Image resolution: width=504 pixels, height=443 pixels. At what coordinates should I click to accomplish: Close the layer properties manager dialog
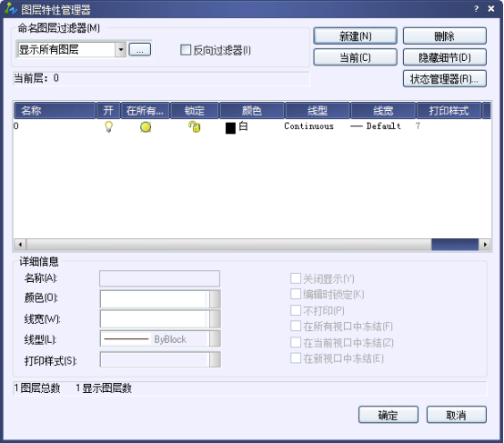[491, 9]
